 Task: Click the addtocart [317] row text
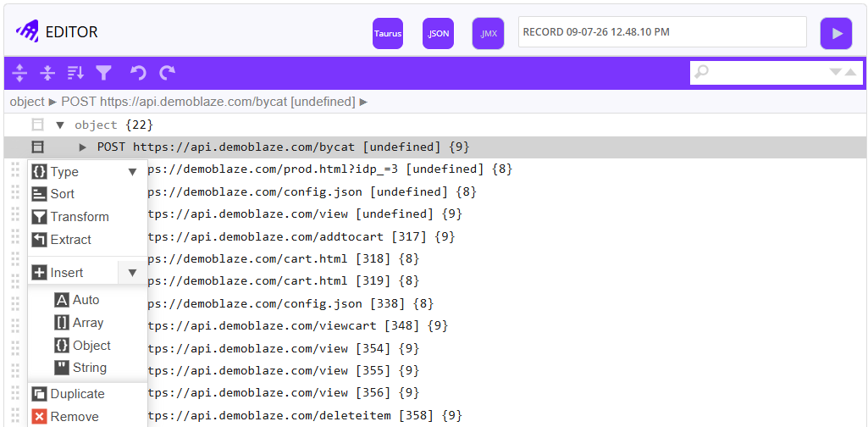tap(301, 237)
